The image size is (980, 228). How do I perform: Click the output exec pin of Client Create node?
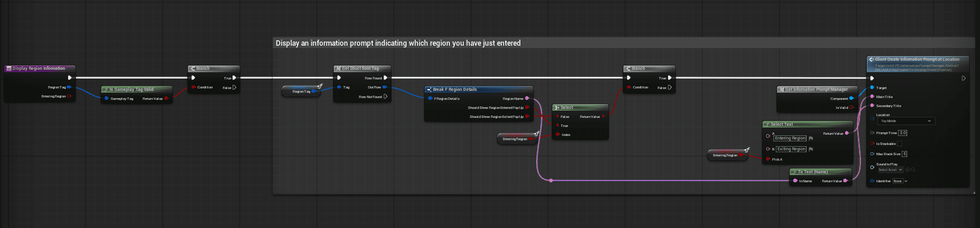click(x=963, y=78)
